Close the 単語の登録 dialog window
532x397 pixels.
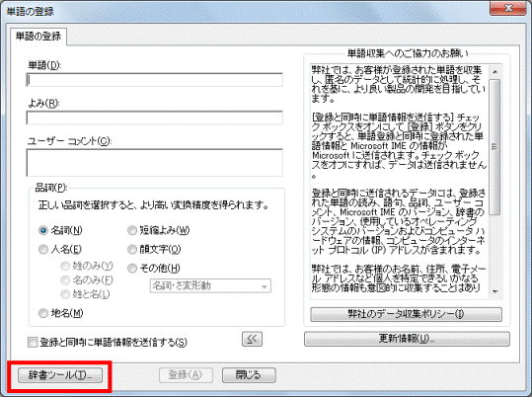point(508,8)
